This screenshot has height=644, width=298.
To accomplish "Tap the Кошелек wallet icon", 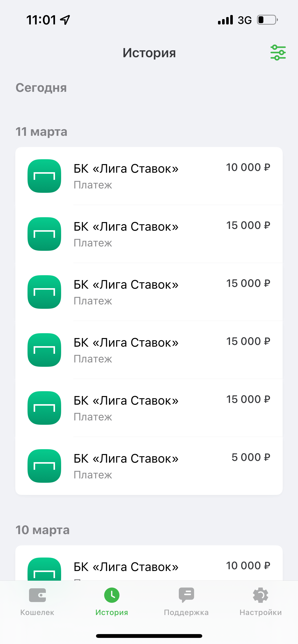I will pos(37,595).
